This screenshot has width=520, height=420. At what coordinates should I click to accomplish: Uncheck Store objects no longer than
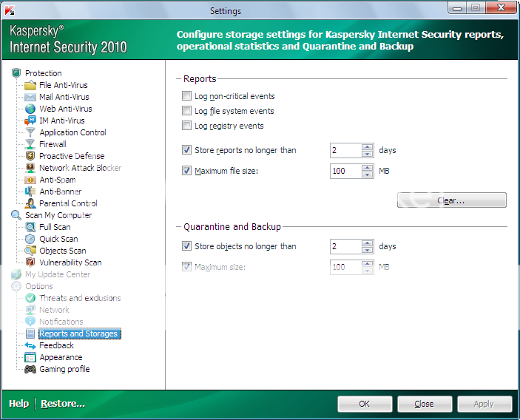point(186,246)
